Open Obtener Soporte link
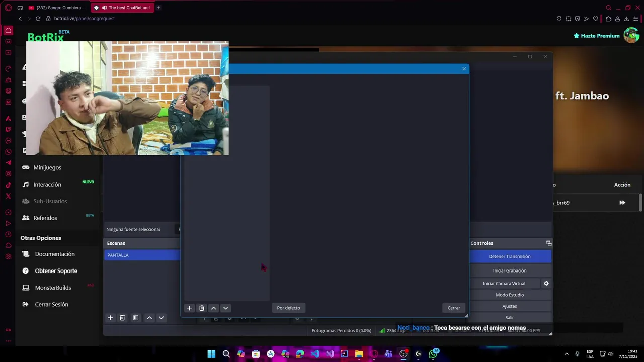This screenshot has width=644, height=362. point(56,270)
